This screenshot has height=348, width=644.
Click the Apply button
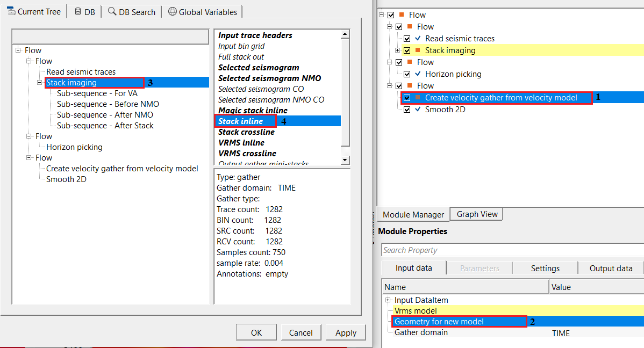[x=346, y=333]
